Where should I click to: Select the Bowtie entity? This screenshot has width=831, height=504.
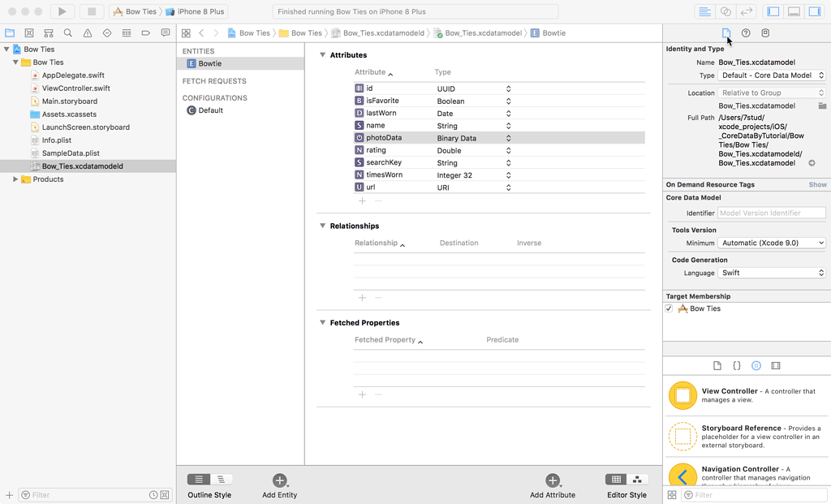[240, 63]
